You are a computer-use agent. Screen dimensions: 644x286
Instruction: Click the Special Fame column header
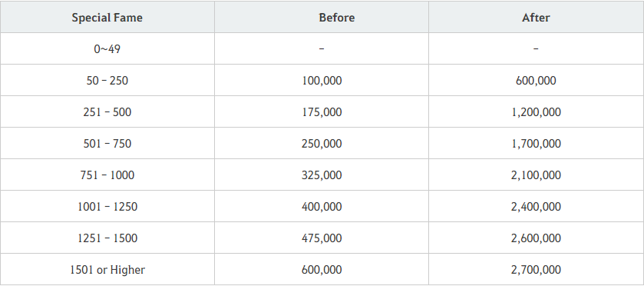tap(107, 17)
